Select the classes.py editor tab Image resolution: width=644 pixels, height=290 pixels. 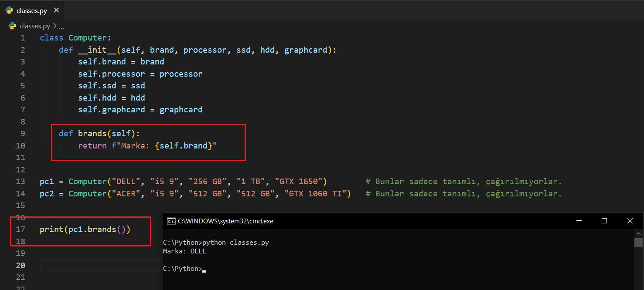(x=31, y=11)
